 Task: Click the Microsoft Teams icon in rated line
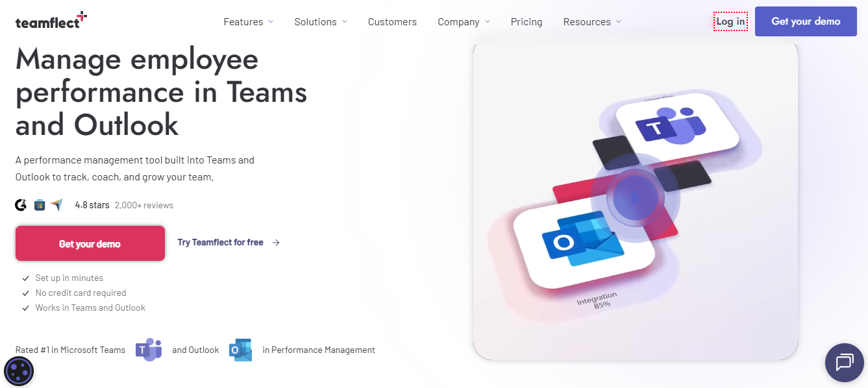coord(149,350)
